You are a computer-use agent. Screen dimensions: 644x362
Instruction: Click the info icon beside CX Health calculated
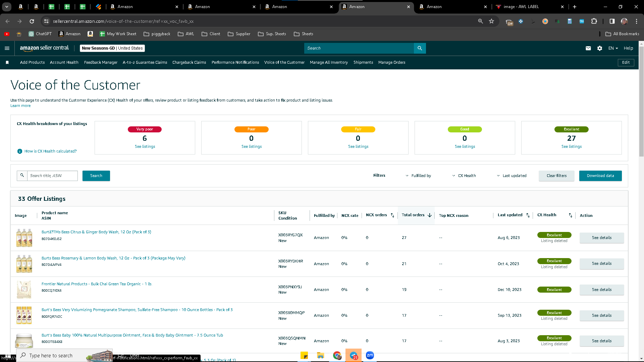point(20,152)
